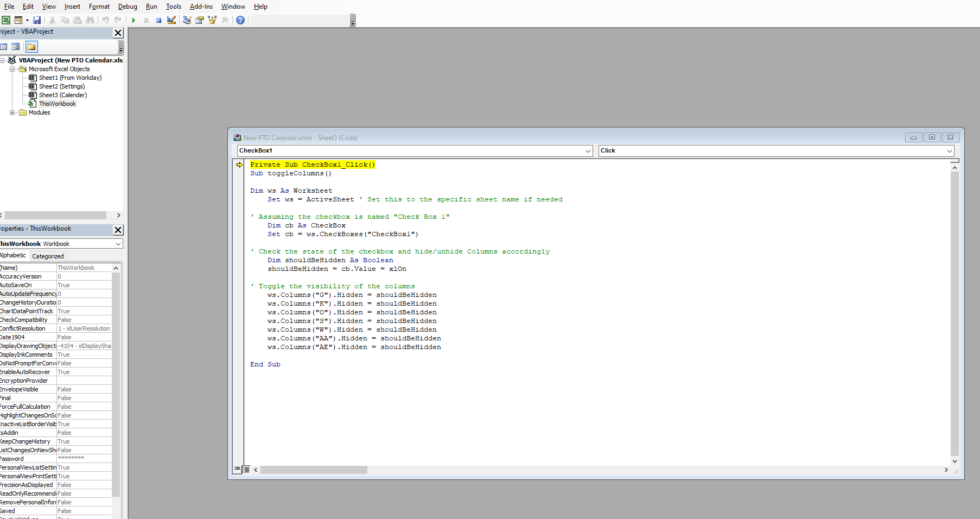Click the (Name) property value ThisWorkbook

tap(84, 268)
